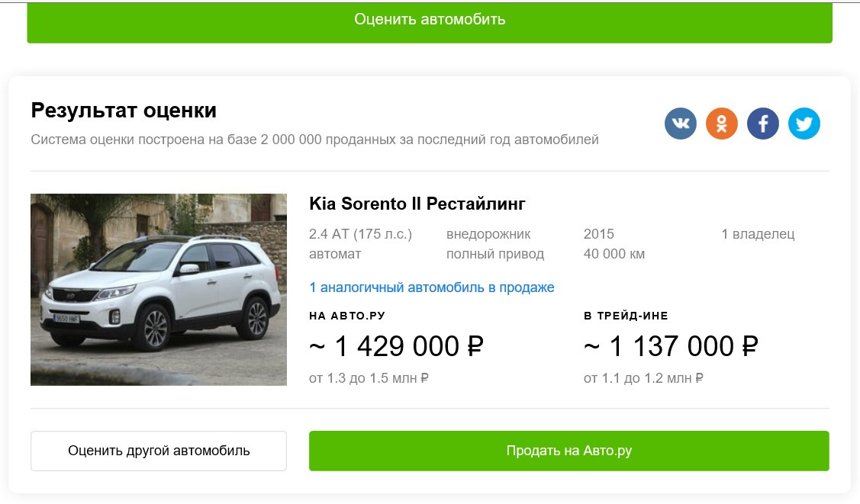Click the Kia Sorento II Рестайлинг title
Viewport: 860px width, 504px height.
(417, 204)
